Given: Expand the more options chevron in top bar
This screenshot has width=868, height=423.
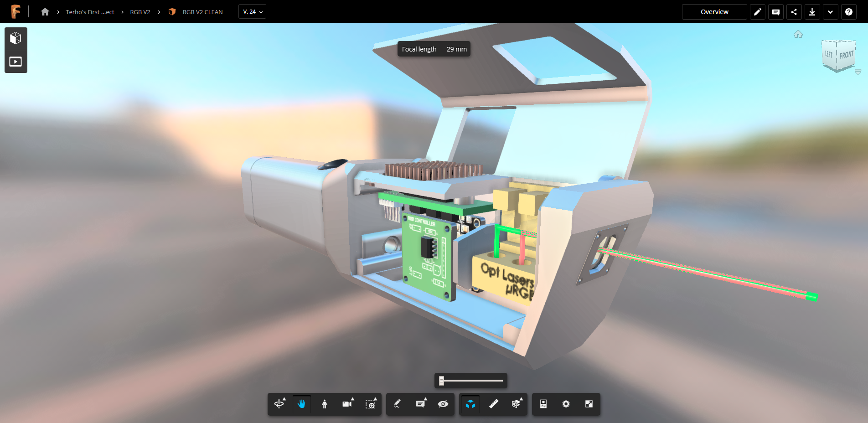Looking at the screenshot, I should (831, 12).
